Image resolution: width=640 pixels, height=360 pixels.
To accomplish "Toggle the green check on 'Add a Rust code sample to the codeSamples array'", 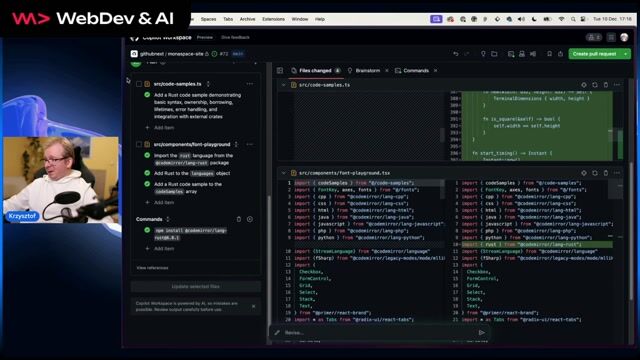I will coord(147,184).
